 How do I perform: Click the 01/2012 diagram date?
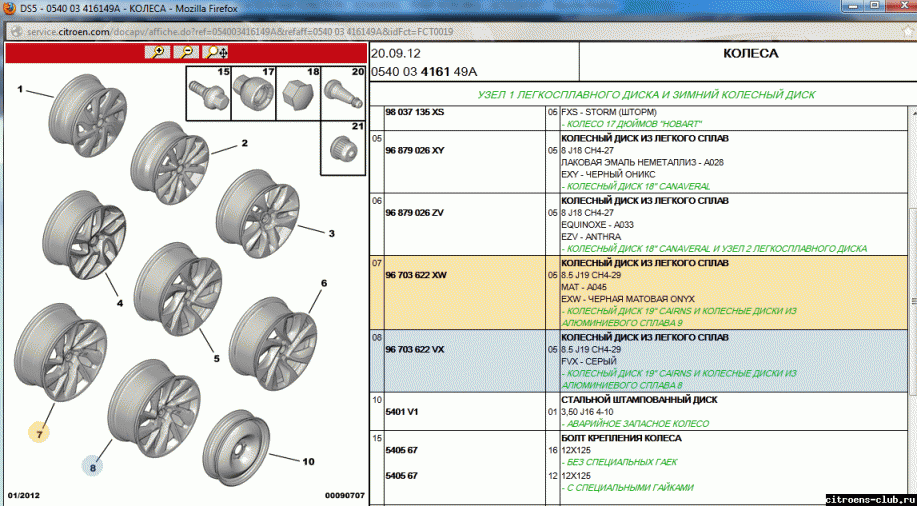coord(23,495)
